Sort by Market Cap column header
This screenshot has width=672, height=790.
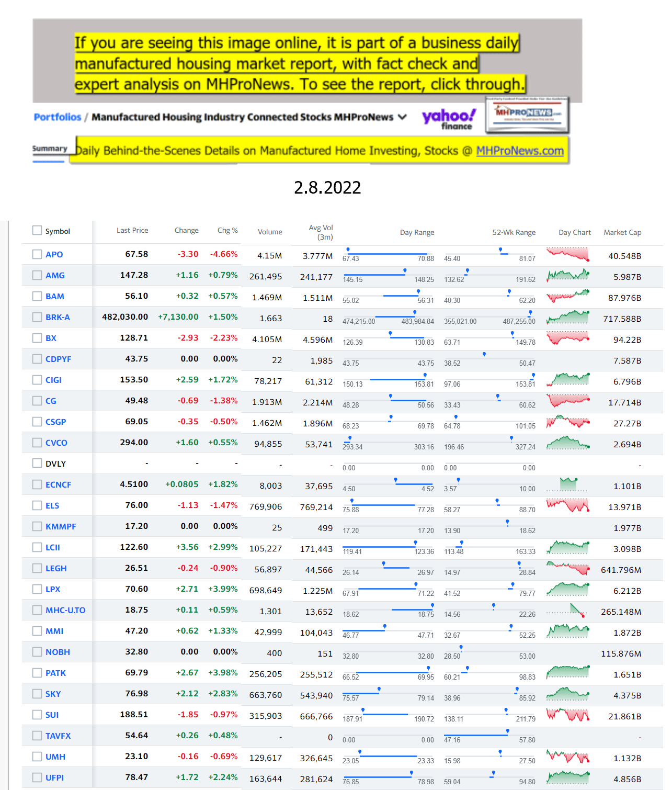pos(622,232)
